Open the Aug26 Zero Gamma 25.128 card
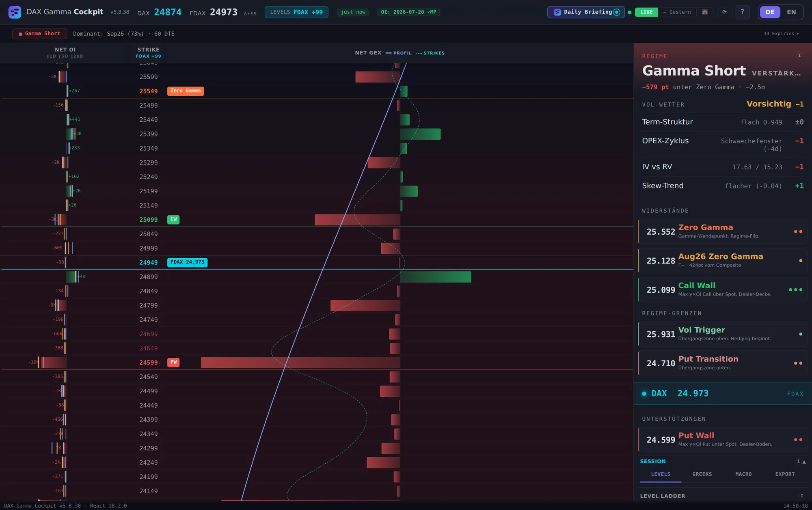 click(723, 260)
